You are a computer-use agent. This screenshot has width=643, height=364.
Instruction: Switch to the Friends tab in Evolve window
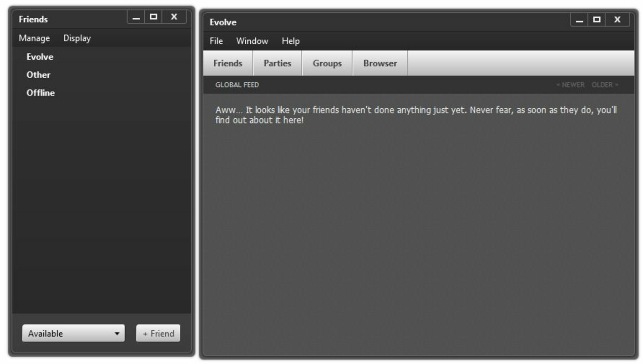pyautogui.click(x=228, y=63)
